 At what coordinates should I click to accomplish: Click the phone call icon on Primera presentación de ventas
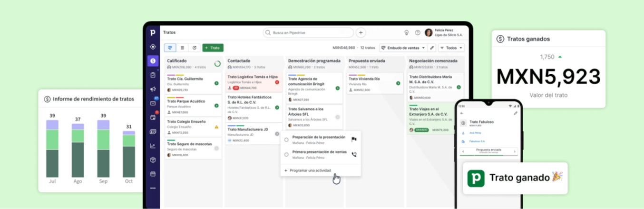tap(354, 154)
